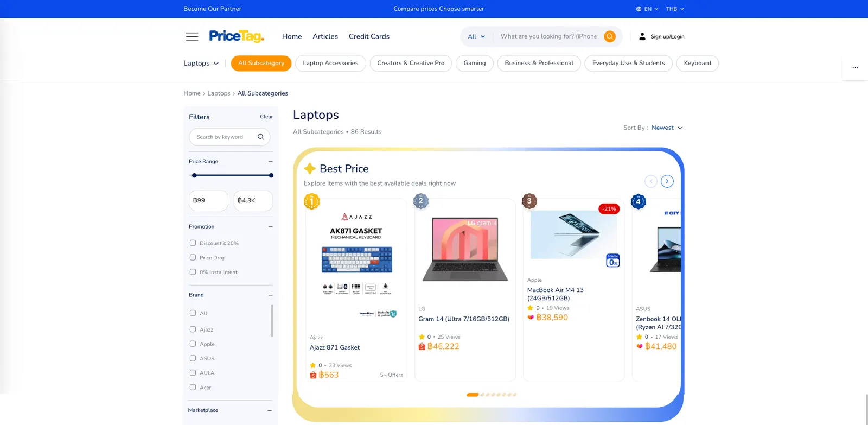Click the minimum price ฿99 field
Viewport: 868px width, 425px height.
pos(208,200)
